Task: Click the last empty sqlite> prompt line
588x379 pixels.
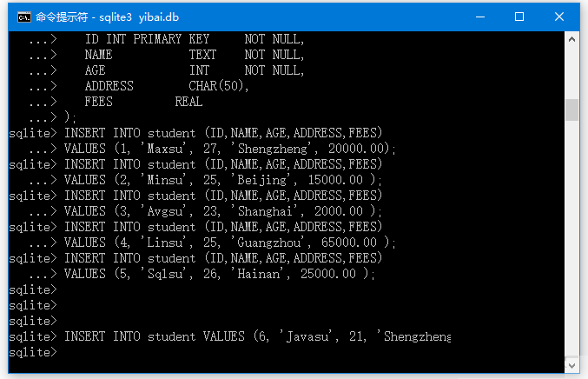Action: click(x=33, y=352)
